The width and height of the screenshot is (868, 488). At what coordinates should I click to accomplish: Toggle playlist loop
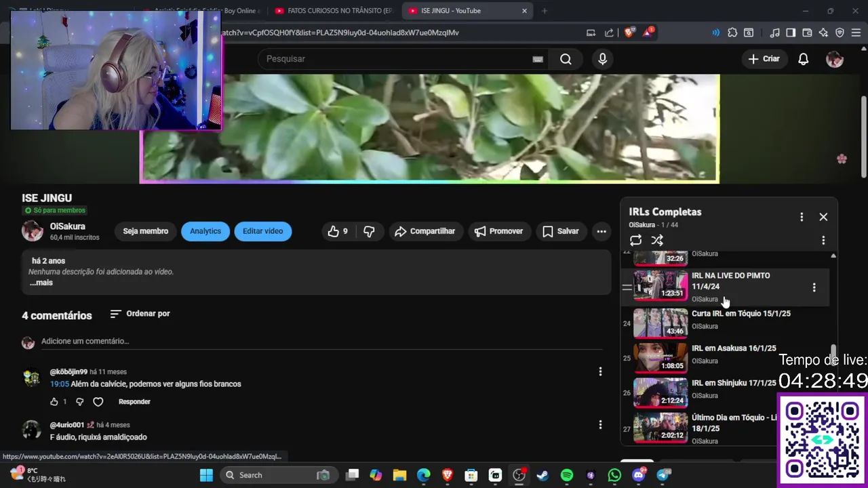635,241
